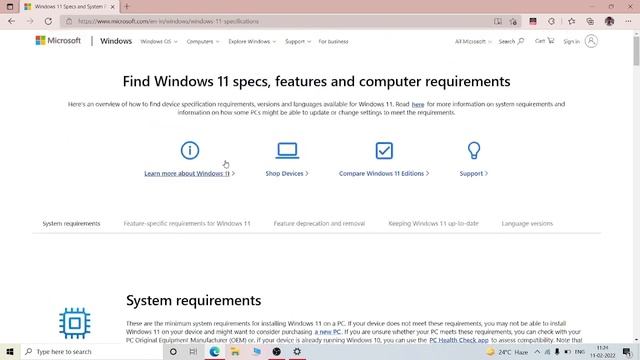Enter Immersive Reader from address bar
This screenshot has width=640, height=360.
pos(498,21)
